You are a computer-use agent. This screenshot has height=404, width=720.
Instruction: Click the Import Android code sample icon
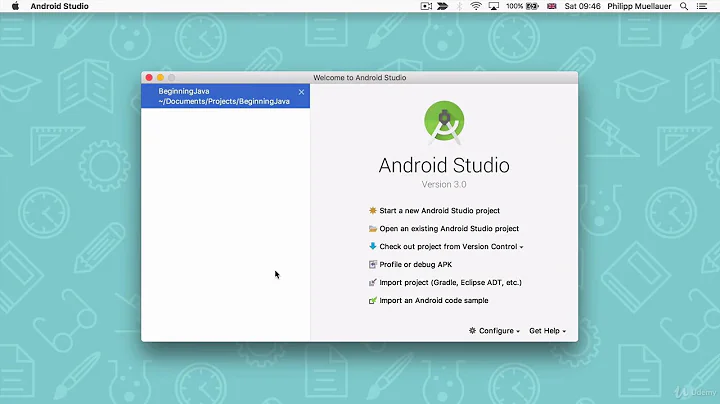pyautogui.click(x=373, y=300)
